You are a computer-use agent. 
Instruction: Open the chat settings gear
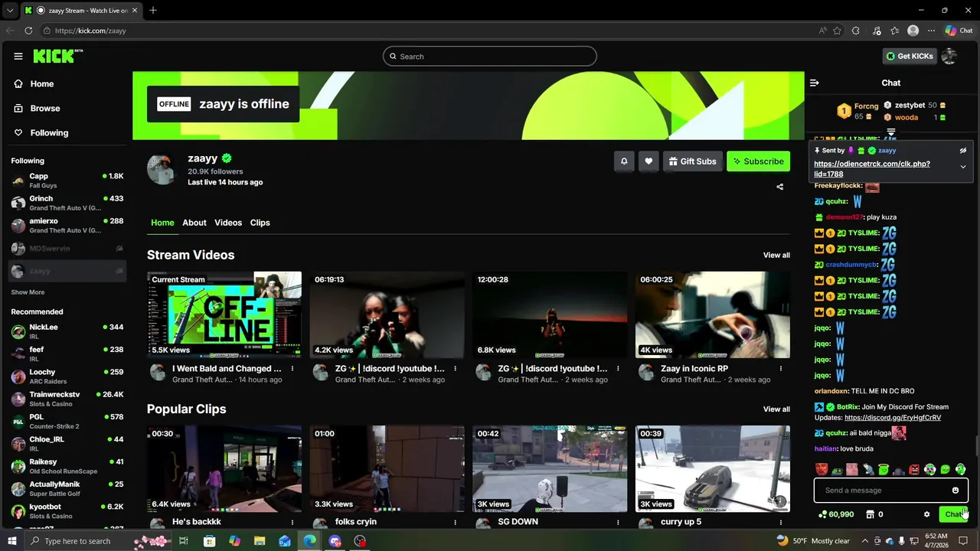tap(927, 515)
